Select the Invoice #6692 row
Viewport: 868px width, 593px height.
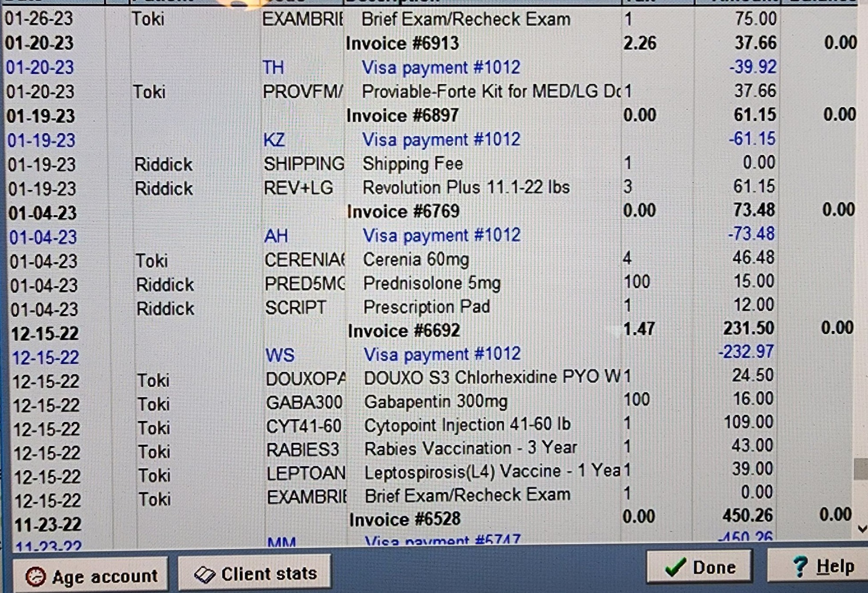[x=432, y=330]
